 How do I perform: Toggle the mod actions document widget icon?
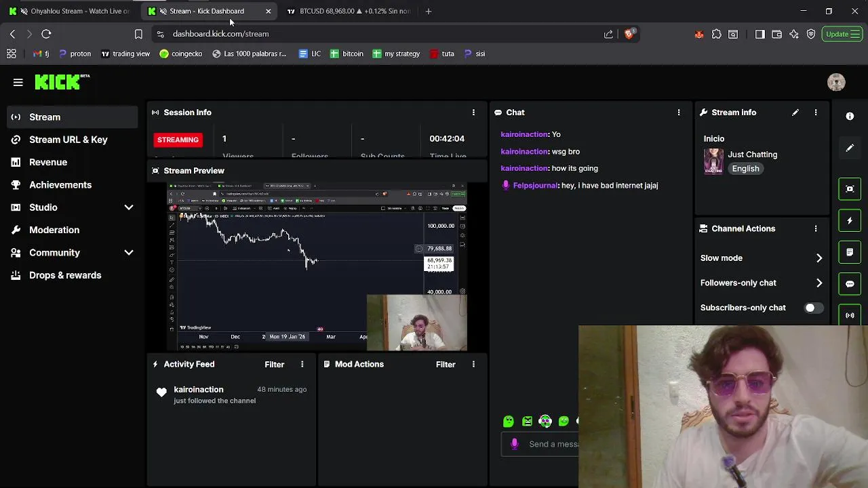(850, 252)
